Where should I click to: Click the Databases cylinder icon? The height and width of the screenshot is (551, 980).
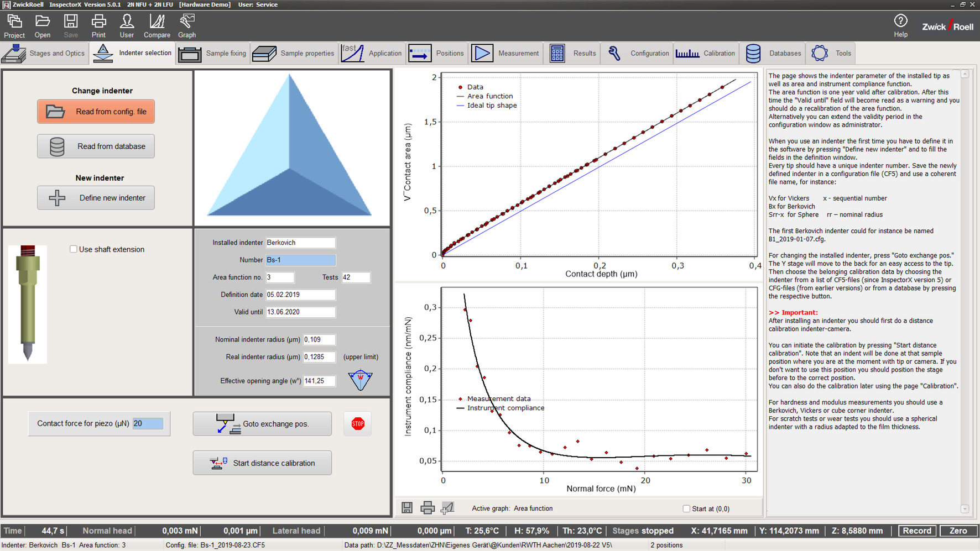[753, 54]
